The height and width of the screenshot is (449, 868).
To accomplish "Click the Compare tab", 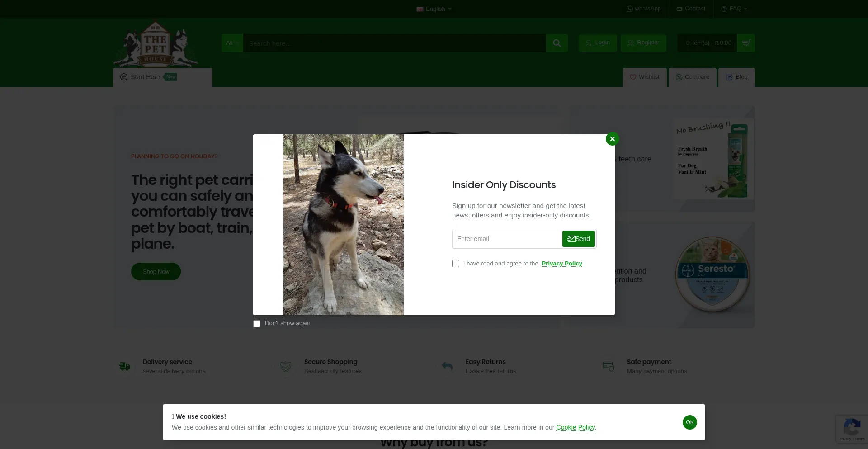I will coord(692,77).
